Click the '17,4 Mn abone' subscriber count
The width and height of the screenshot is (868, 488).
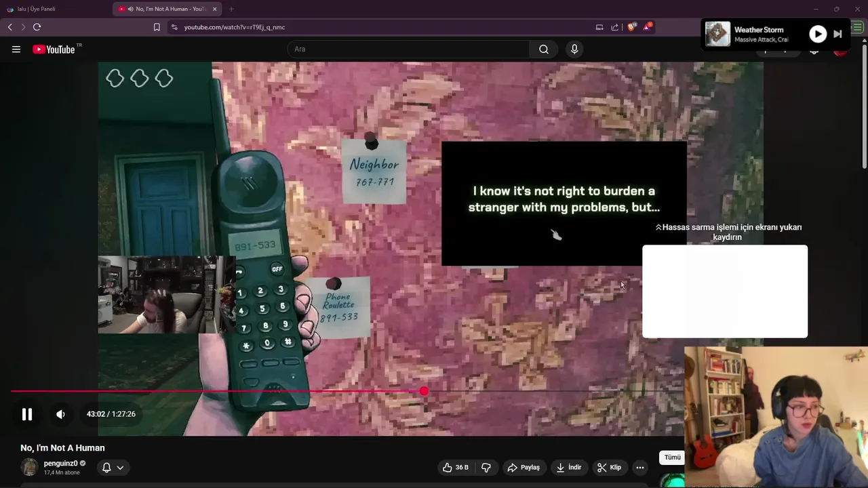pyautogui.click(x=62, y=472)
